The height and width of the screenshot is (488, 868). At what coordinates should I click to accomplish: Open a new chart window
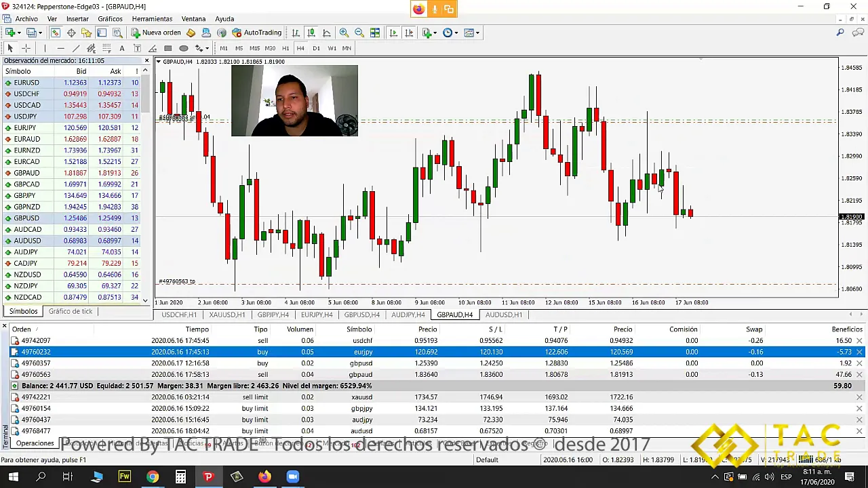tap(10, 33)
